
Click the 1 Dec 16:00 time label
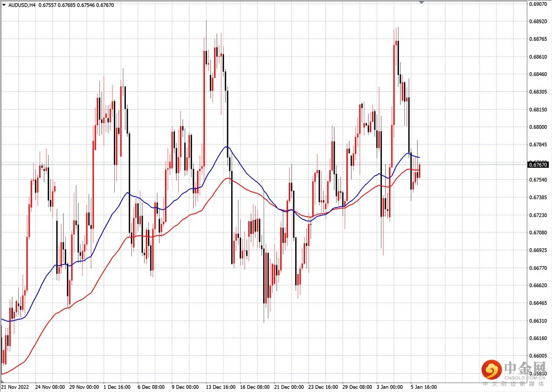117,387
